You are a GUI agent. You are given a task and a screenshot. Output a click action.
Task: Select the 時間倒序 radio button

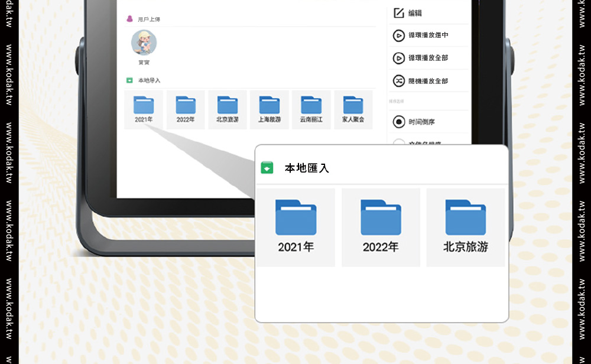(x=399, y=122)
